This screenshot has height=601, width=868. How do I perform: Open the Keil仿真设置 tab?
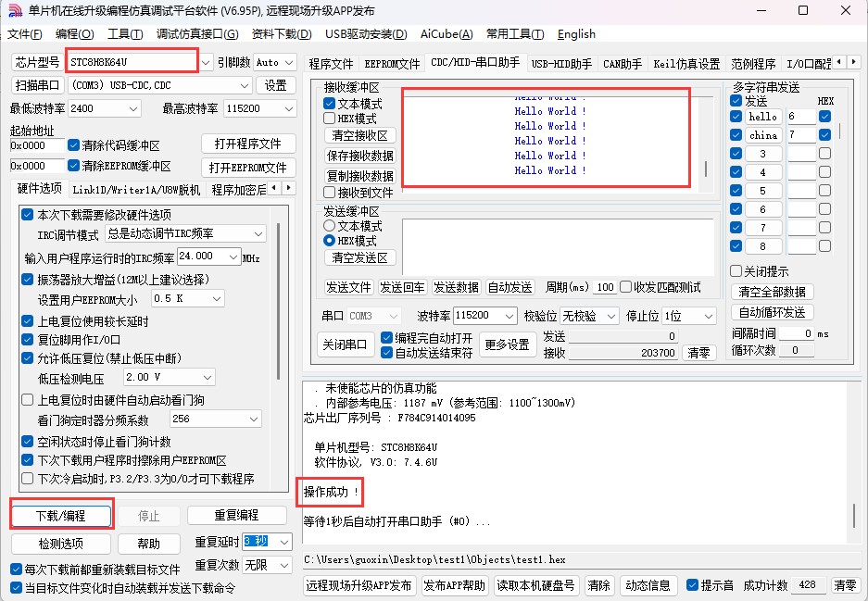[x=686, y=64]
